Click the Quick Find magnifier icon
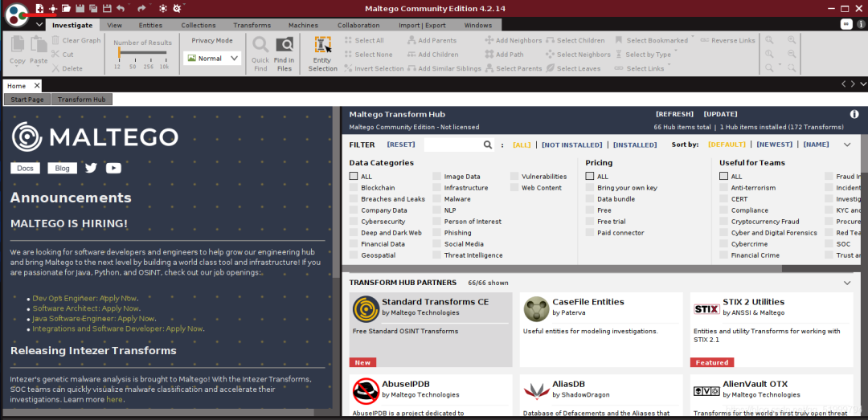 [260, 46]
